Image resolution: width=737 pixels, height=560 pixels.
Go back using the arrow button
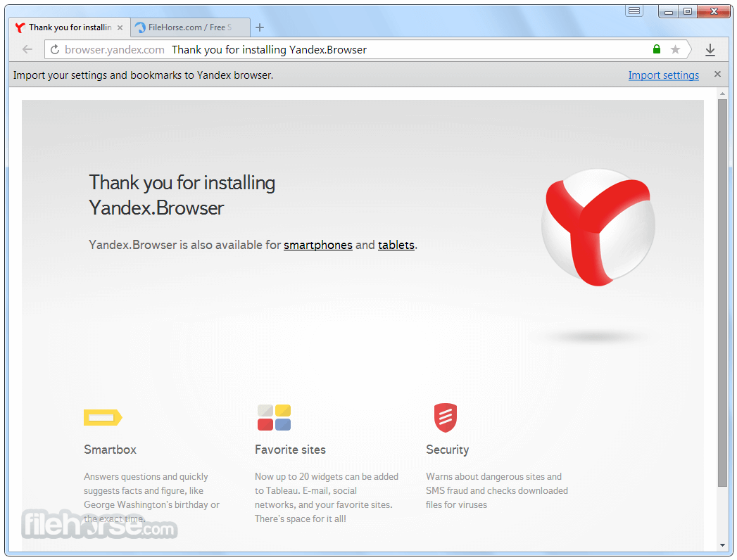click(x=27, y=49)
